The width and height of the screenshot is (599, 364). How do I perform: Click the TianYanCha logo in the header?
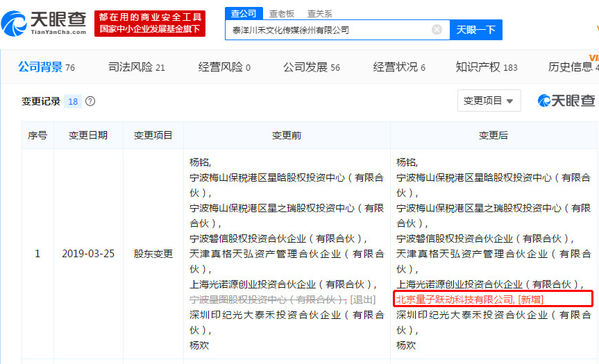(x=44, y=24)
